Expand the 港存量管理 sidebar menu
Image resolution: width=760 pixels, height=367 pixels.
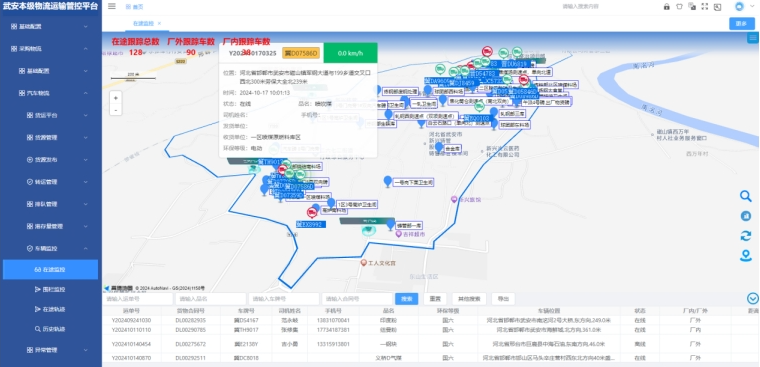click(50, 226)
